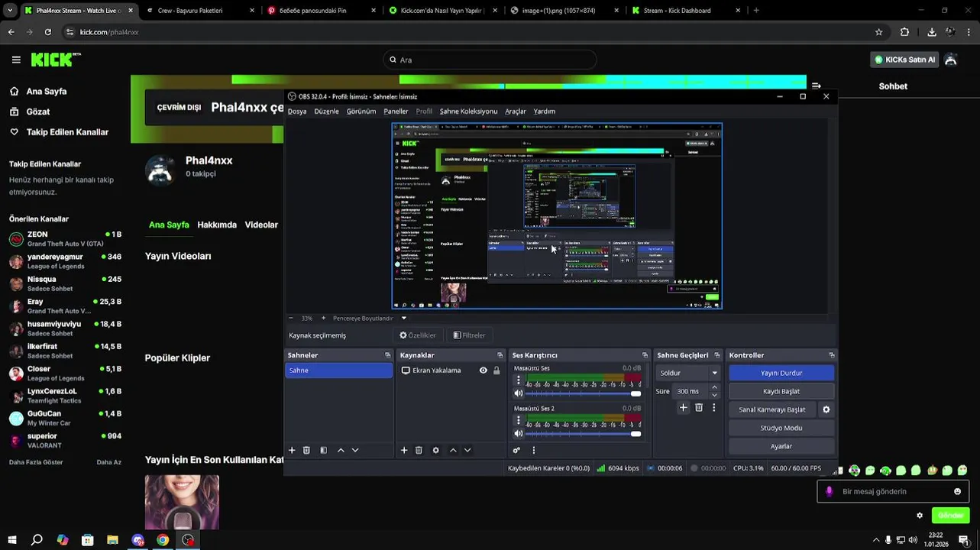Float the Sahneler dock panel

click(387, 355)
